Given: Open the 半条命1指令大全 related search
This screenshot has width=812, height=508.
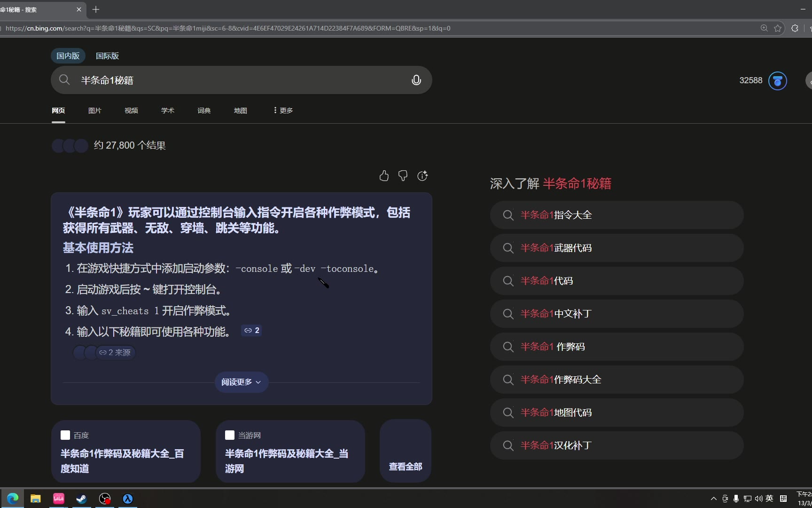Looking at the screenshot, I should click(617, 215).
